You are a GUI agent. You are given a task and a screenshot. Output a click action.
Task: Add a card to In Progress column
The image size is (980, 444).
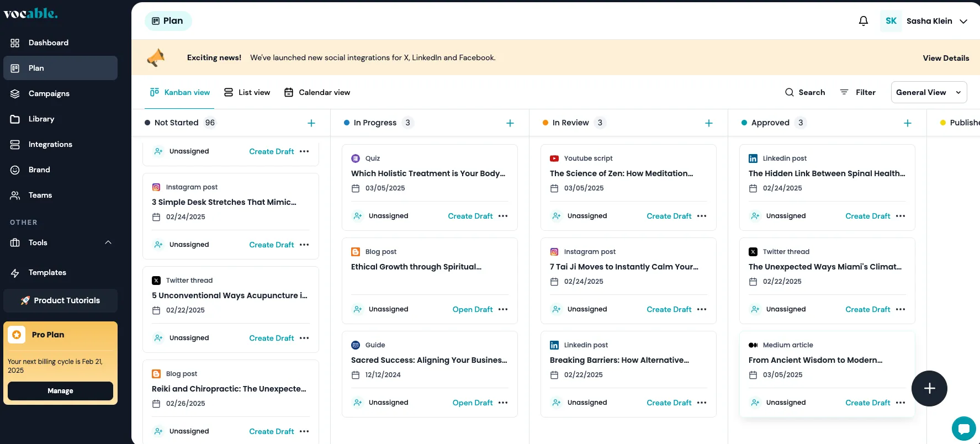coord(510,123)
